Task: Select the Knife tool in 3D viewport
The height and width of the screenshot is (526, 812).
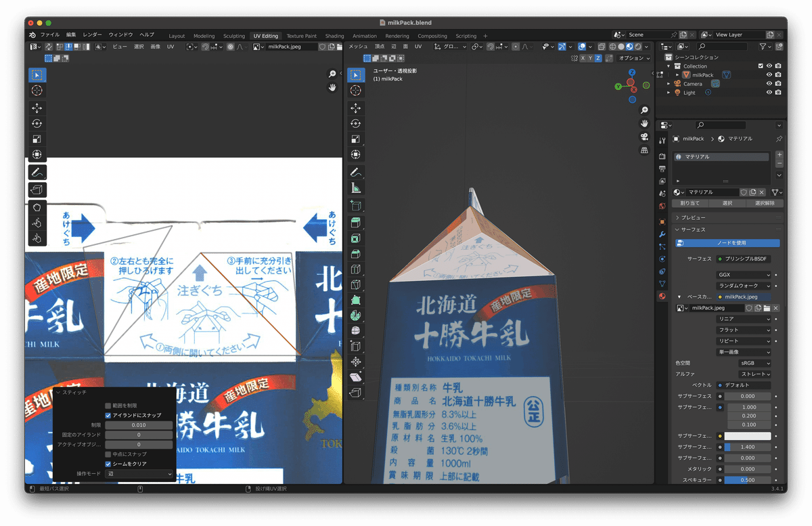Action: pos(356,285)
